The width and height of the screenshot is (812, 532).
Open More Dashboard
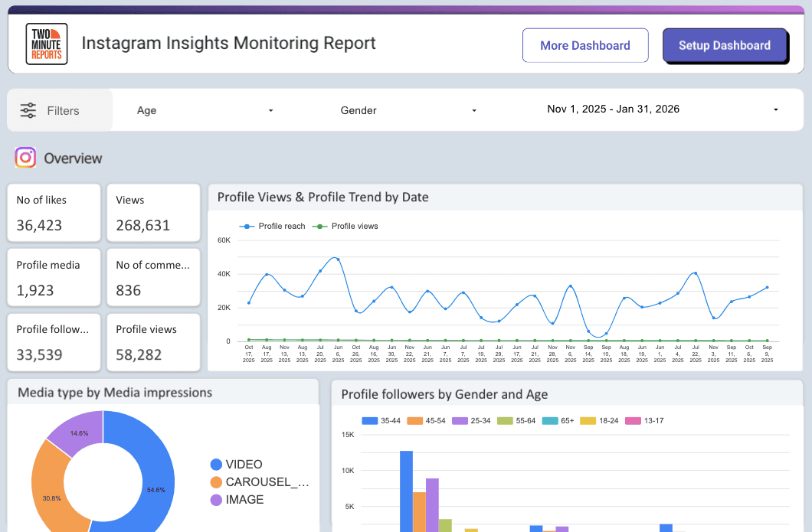click(584, 45)
